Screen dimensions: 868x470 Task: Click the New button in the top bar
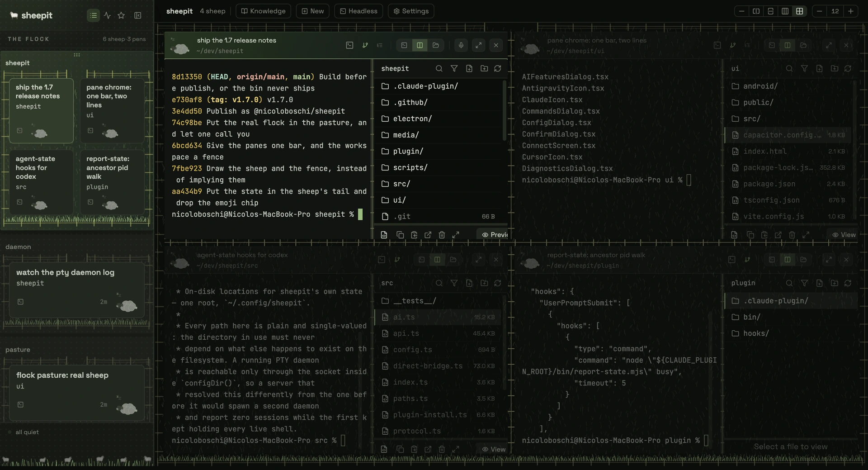(x=313, y=11)
